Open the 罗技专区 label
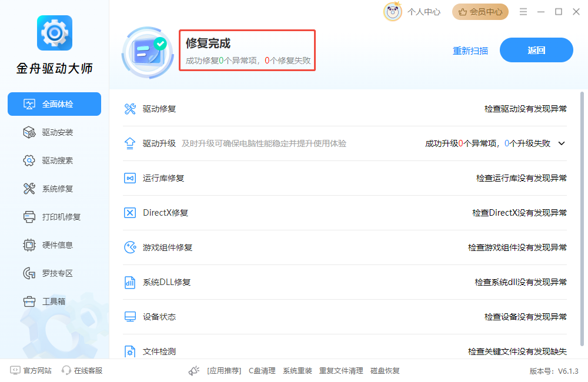The width and height of the screenshot is (588, 382). click(x=58, y=273)
